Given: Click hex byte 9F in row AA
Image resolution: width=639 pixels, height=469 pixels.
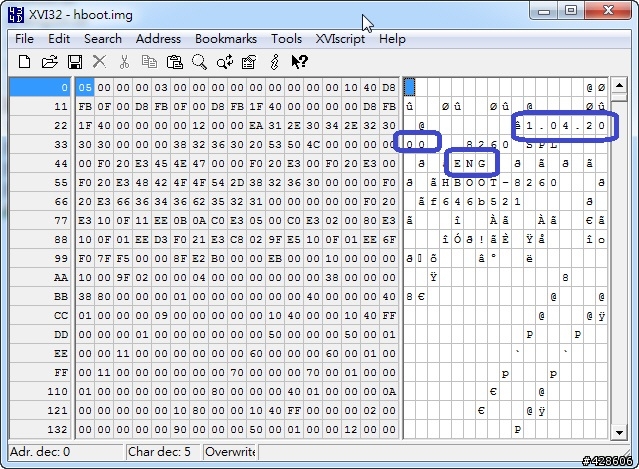Looking at the screenshot, I should (123, 277).
